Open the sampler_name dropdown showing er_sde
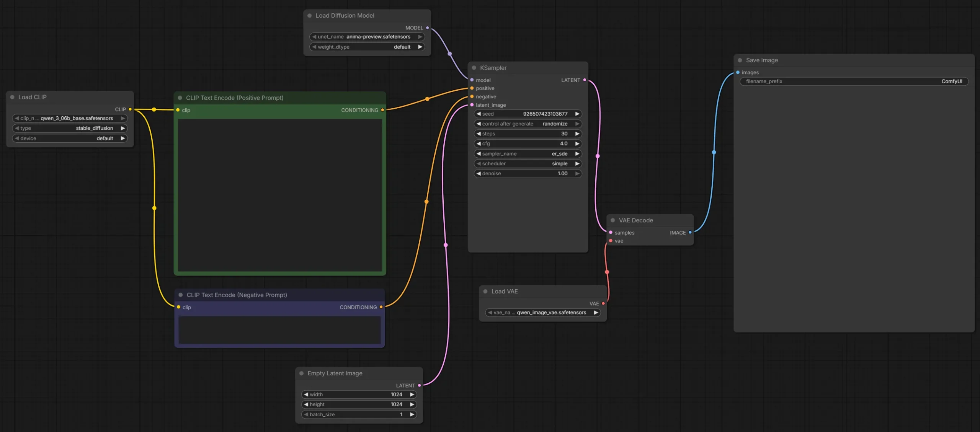The height and width of the screenshot is (432, 980). tap(528, 154)
